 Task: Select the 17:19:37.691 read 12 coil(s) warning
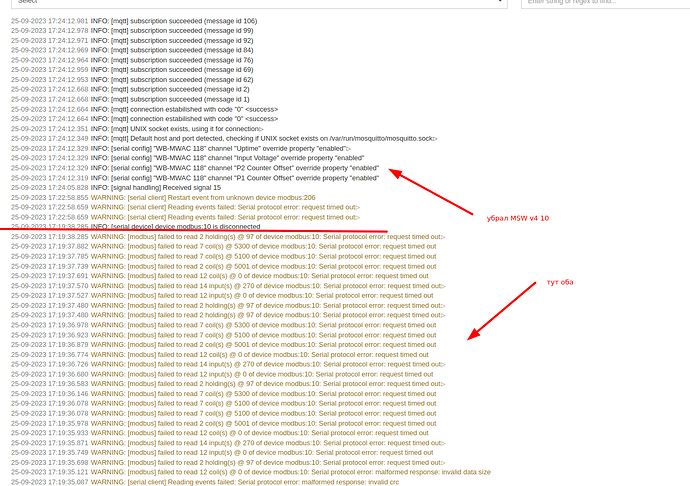(220, 276)
